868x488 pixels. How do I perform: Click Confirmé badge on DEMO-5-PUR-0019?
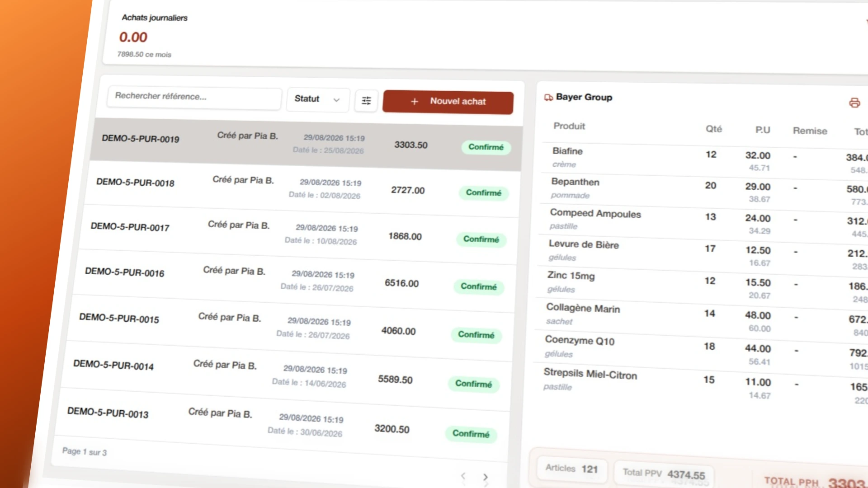pos(486,147)
